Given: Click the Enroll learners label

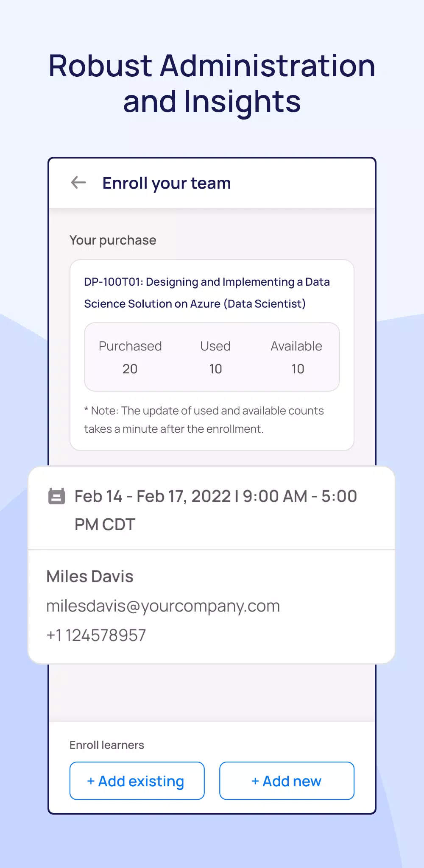Looking at the screenshot, I should pyautogui.click(x=107, y=745).
